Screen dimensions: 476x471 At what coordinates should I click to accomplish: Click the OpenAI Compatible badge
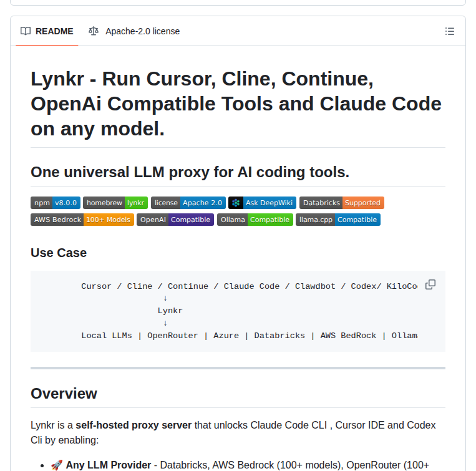(x=175, y=220)
